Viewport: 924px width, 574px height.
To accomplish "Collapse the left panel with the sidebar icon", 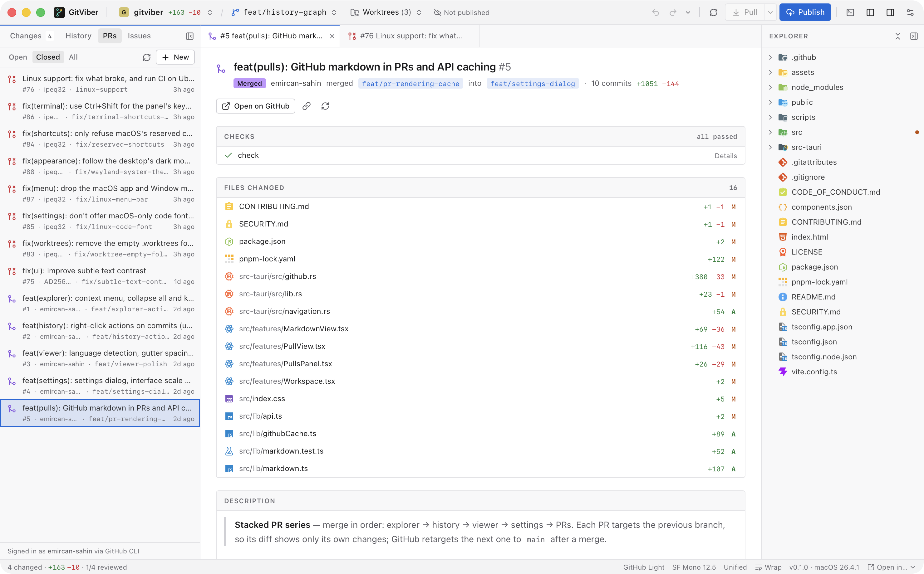I will pos(189,36).
